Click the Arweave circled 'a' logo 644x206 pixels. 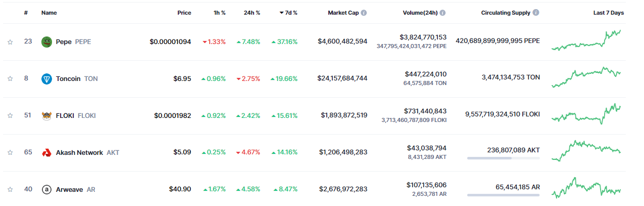(46, 189)
